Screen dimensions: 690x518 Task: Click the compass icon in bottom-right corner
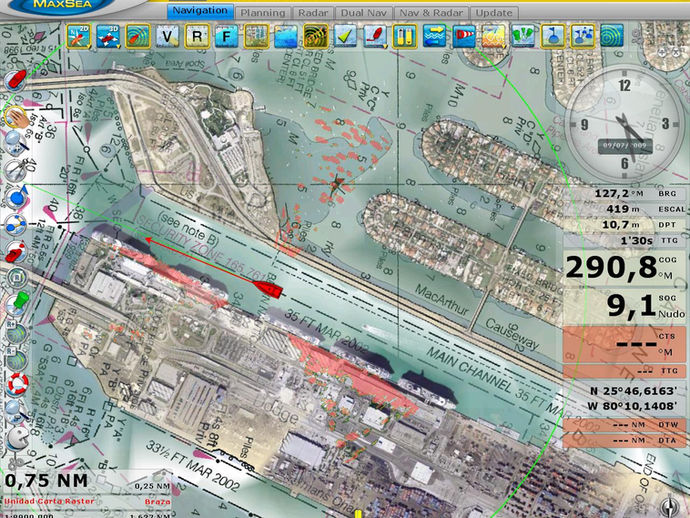pos(671,506)
